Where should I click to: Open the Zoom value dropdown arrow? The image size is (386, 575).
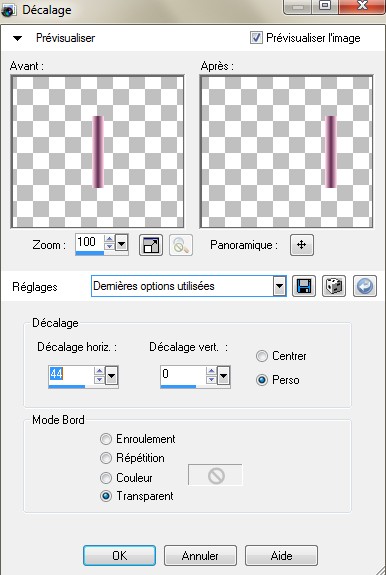pos(121,243)
